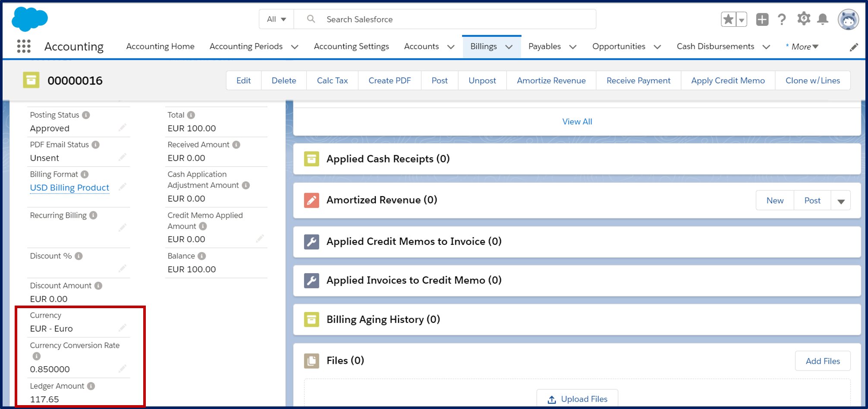Click the Clone w/ Lines button
The height and width of the screenshot is (409, 868).
[813, 81]
